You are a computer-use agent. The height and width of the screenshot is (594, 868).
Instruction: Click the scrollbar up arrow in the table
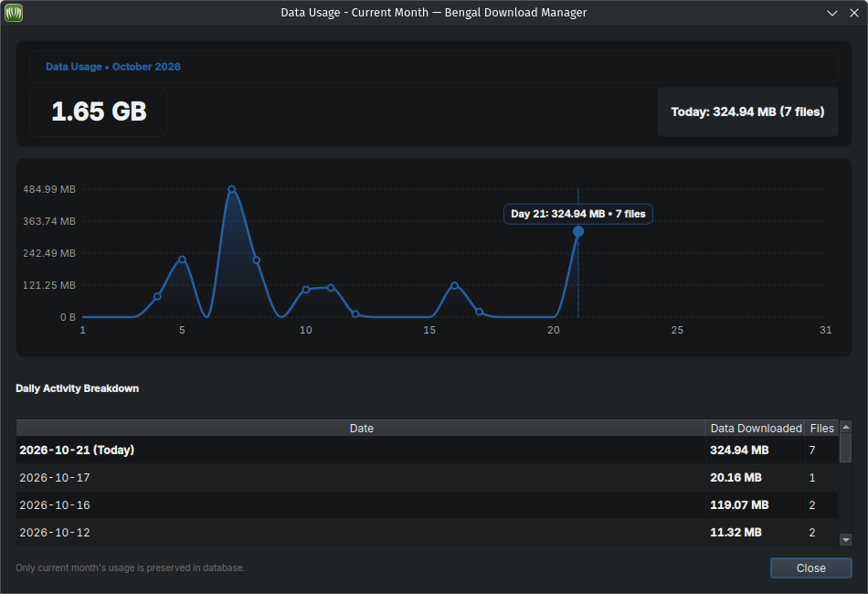tap(845, 427)
